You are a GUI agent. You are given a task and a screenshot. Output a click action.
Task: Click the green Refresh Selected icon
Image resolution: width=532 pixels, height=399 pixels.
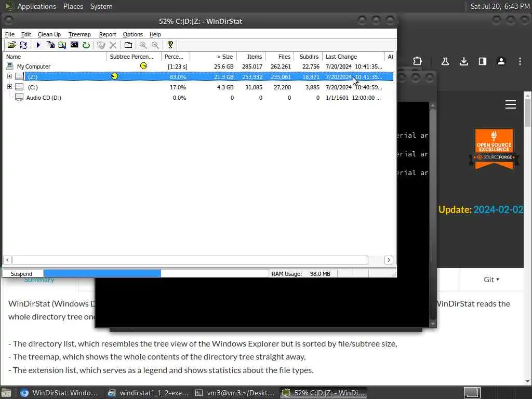pyautogui.click(x=86, y=45)
